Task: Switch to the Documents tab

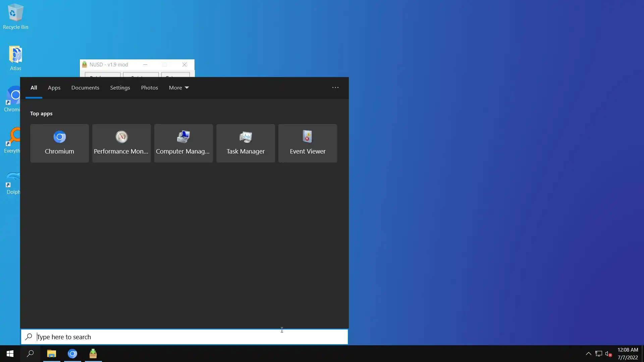Action: click(x=85, y=88)
